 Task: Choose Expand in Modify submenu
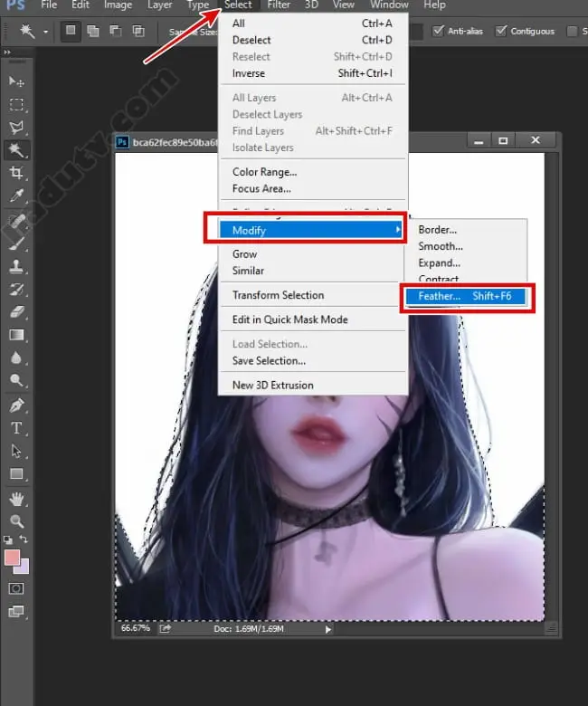coord(466,263)
